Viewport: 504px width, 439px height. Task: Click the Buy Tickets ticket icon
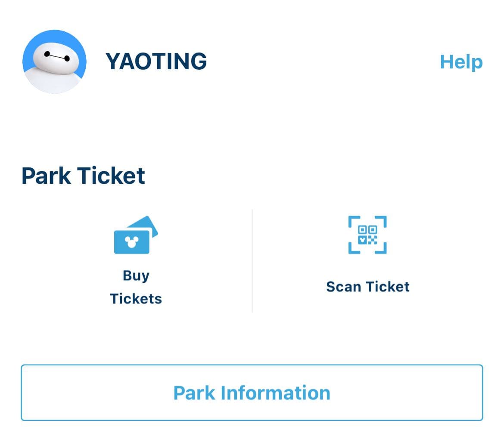[x=136, y=235]
